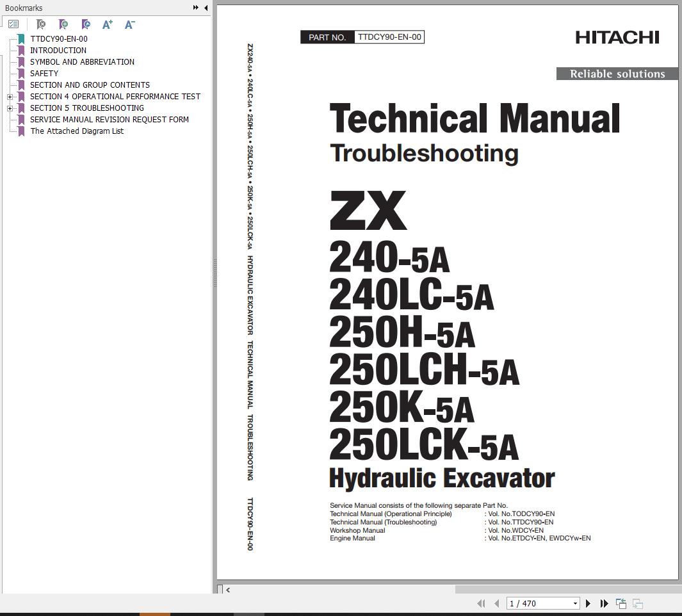Click bookmark icon beside SERVICE MANUAL REVISION REQUEST FORM

coord(21,120)
